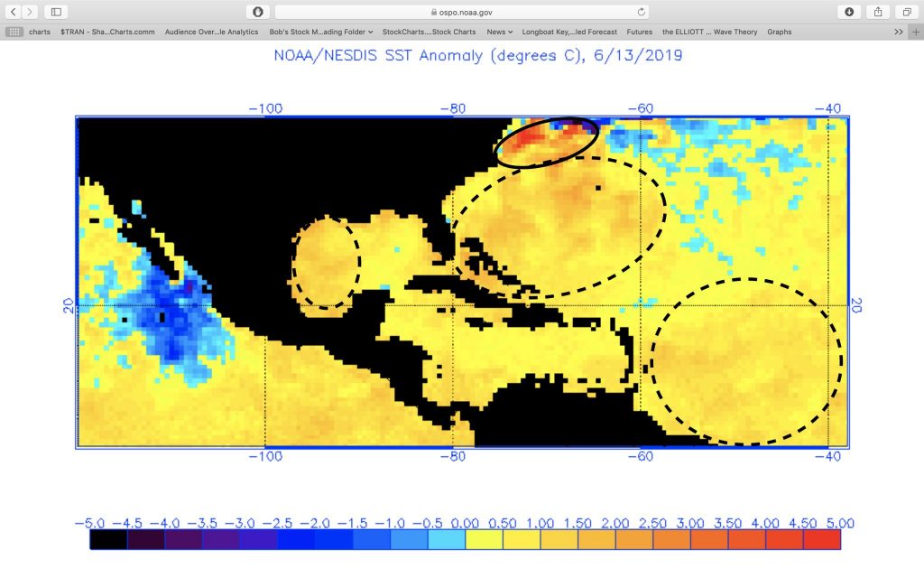924x578 pixels.
Task: Expand hidden bookmarks with the double chevron
Action: tap(898, 32)
